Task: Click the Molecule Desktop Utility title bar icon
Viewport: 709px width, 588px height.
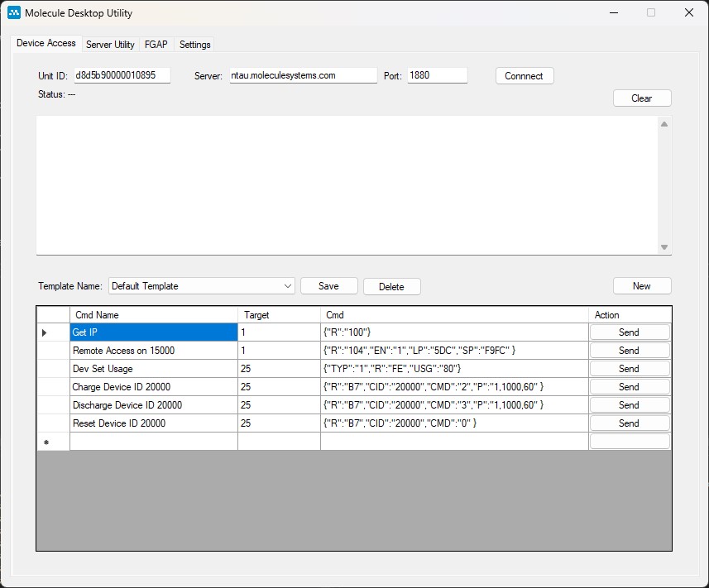Action: tap(12, 12)
